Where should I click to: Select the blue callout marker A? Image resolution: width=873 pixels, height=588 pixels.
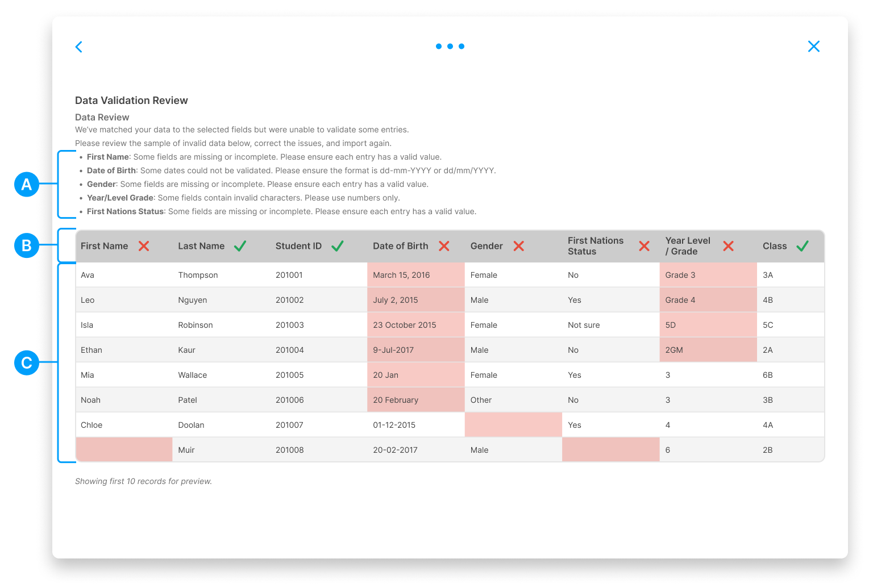coord(27,184)
